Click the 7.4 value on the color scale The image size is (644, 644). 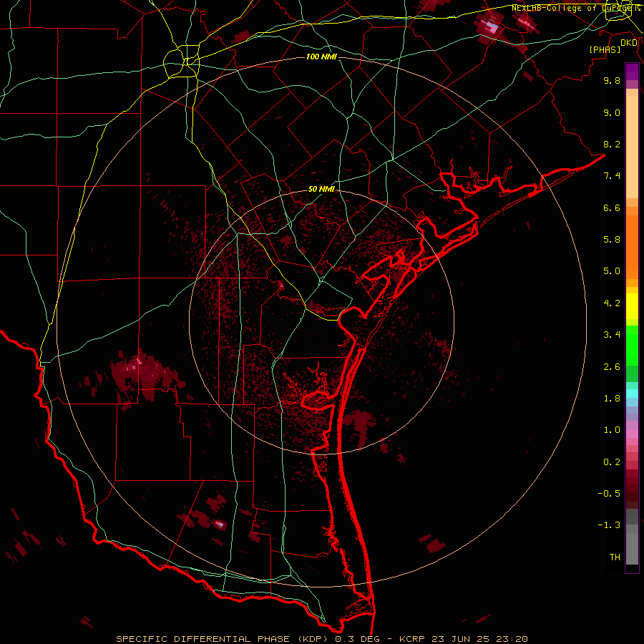(x=612, y=176)
